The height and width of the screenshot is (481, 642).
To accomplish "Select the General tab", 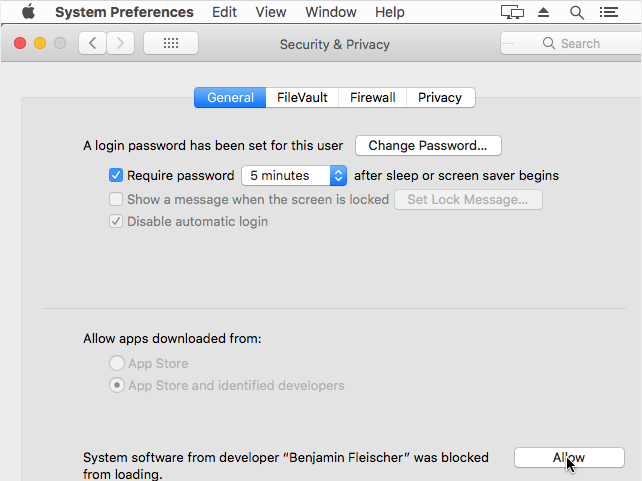I will click(x=230, y=97).
